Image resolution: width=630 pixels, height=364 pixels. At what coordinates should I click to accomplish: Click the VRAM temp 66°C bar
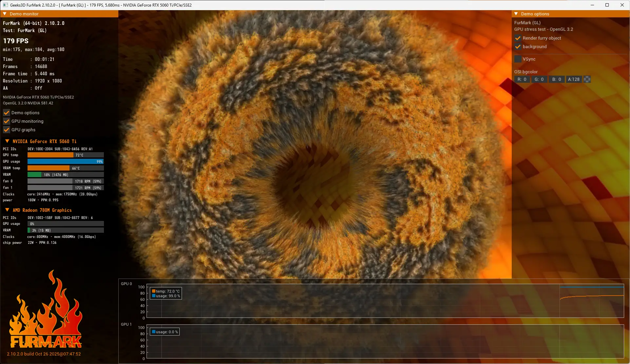(x=66, y=168)
